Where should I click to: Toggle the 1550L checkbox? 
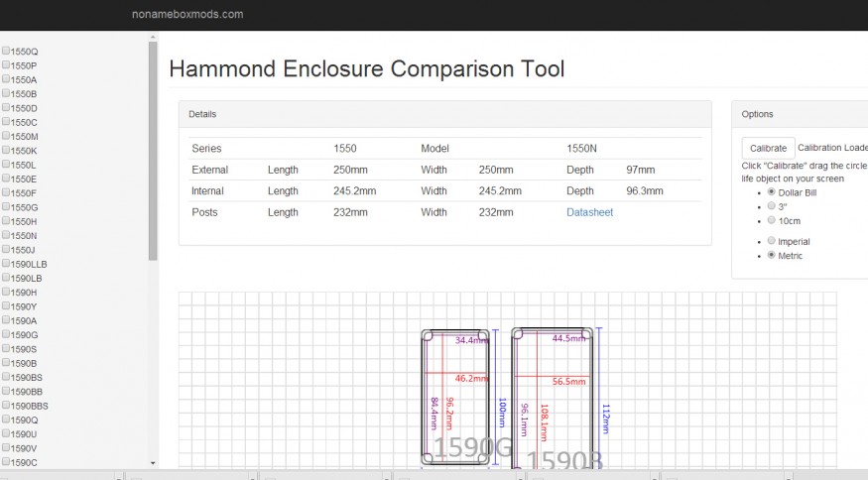(x=6, y=164)
